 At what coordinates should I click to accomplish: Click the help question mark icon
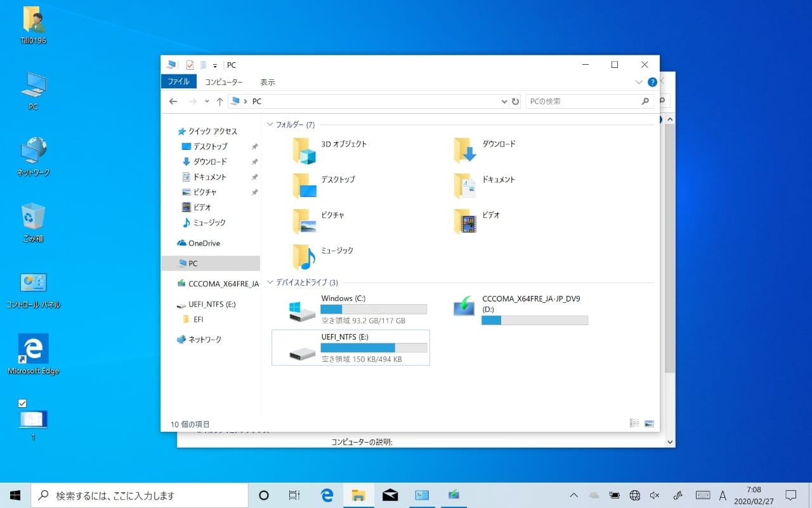coord(652,82)
